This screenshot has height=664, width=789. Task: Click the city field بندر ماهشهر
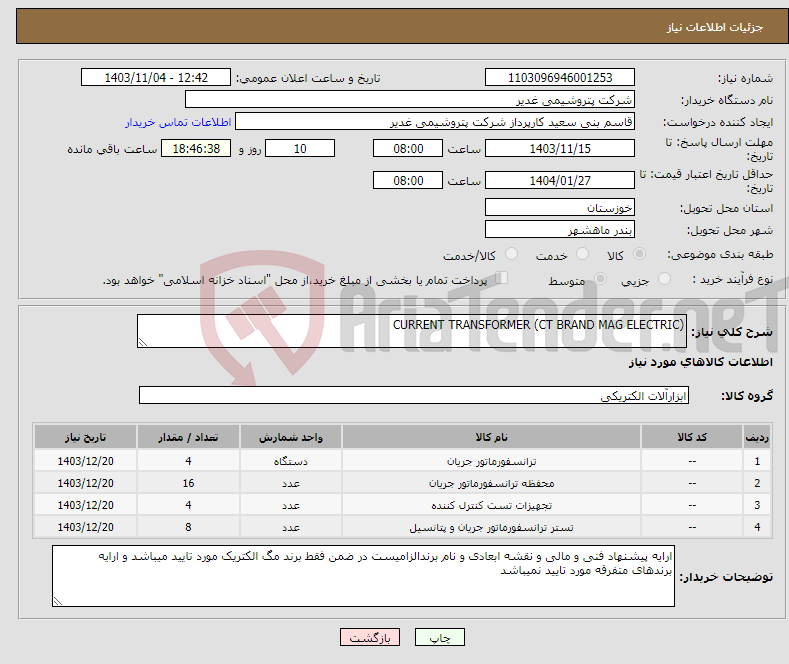coord(560,229)
